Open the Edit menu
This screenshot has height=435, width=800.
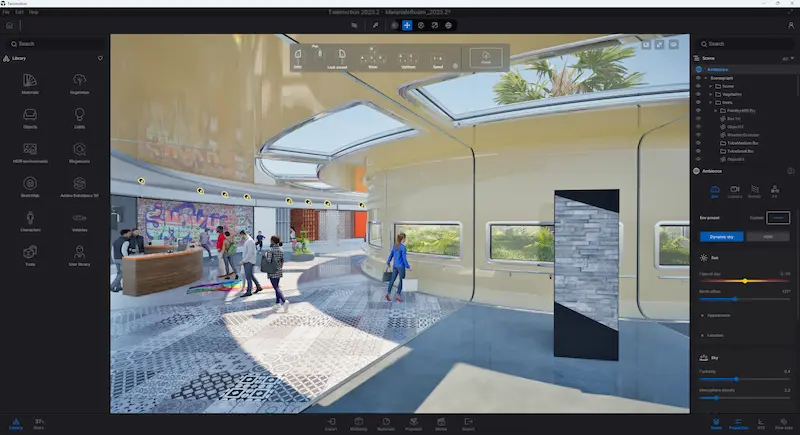pyautogui.click(x=19, y=12)
